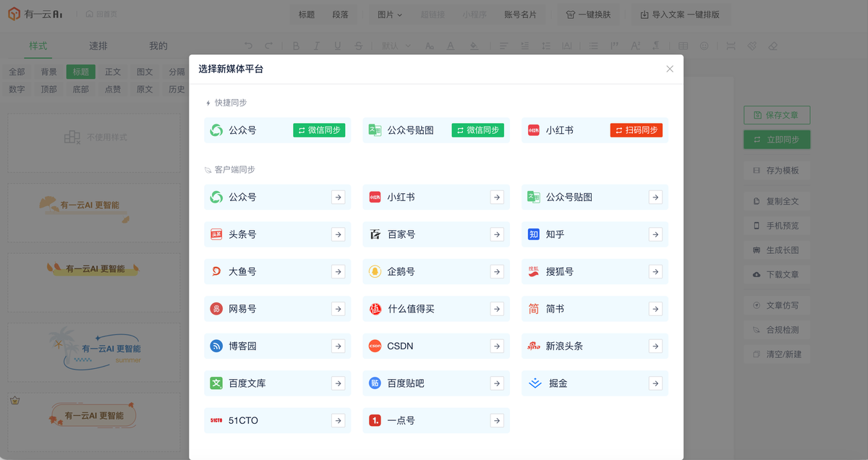Screen dimensions: 868x460
Task: Expand the 图片 dropdown in toolbar
Action: pyautogui.click(x=390, y=14)
